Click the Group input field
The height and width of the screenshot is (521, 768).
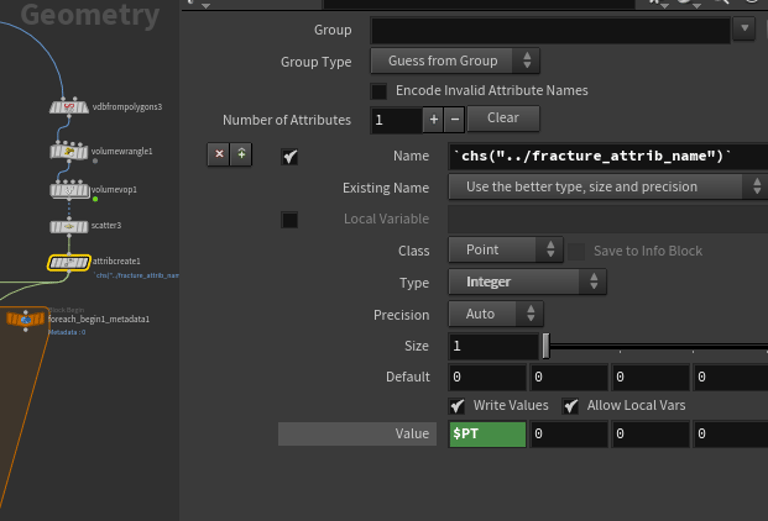pos(551,30)
